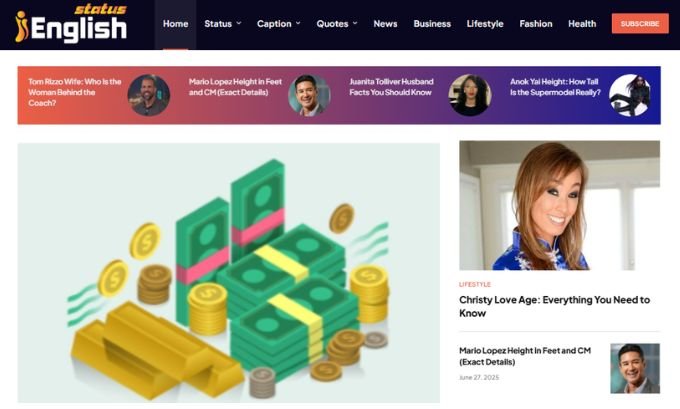
Task: Open Juanita Tolliver circular thumbnail
Action: point(470,95)
